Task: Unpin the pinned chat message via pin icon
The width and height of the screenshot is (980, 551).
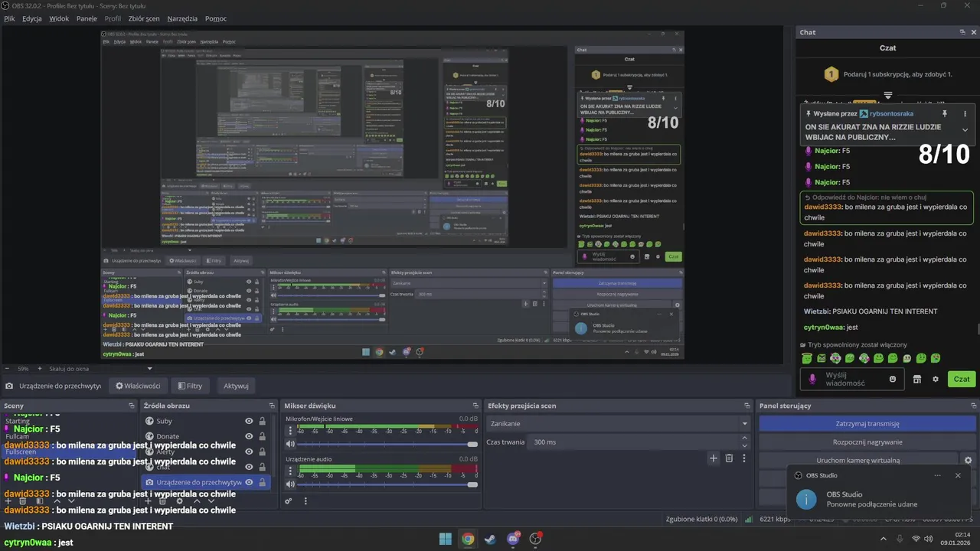Action: [x=945, y=113]
